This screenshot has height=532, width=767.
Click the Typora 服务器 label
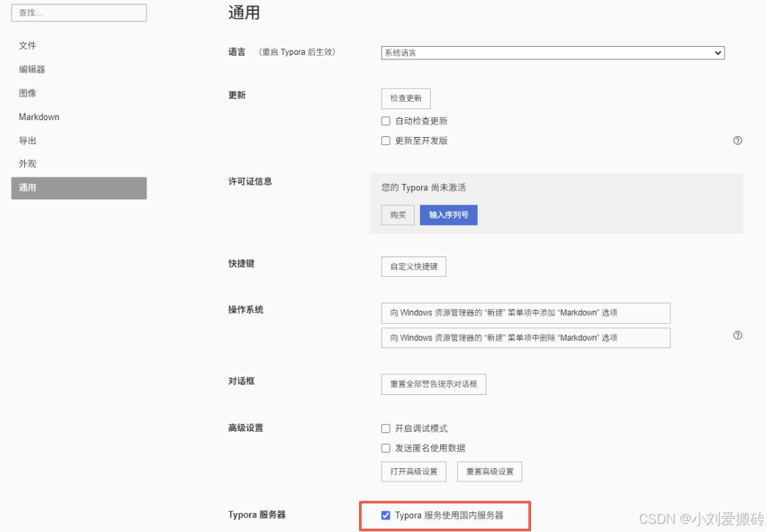pos(257,515)
